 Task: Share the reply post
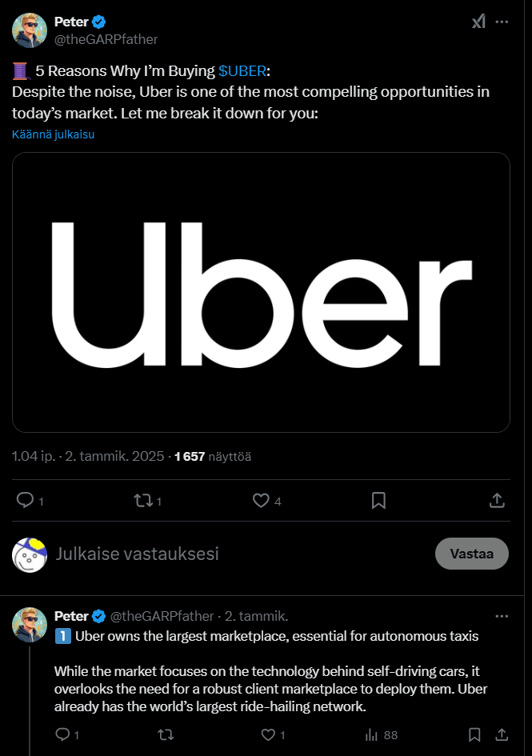pyautogui.click(x=502, y=734)
